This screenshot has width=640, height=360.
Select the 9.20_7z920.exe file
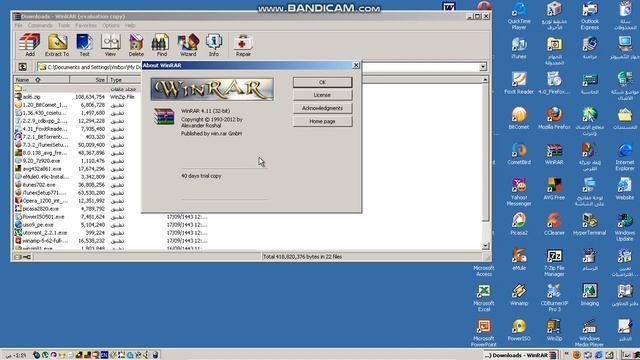pos(41,161)
